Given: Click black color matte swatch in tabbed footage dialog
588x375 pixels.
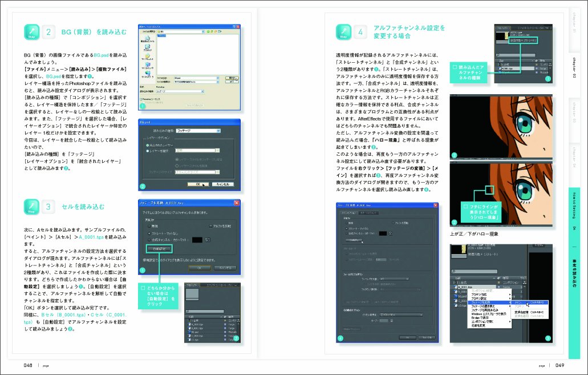Looking at the screenshot, I should 383,233.
